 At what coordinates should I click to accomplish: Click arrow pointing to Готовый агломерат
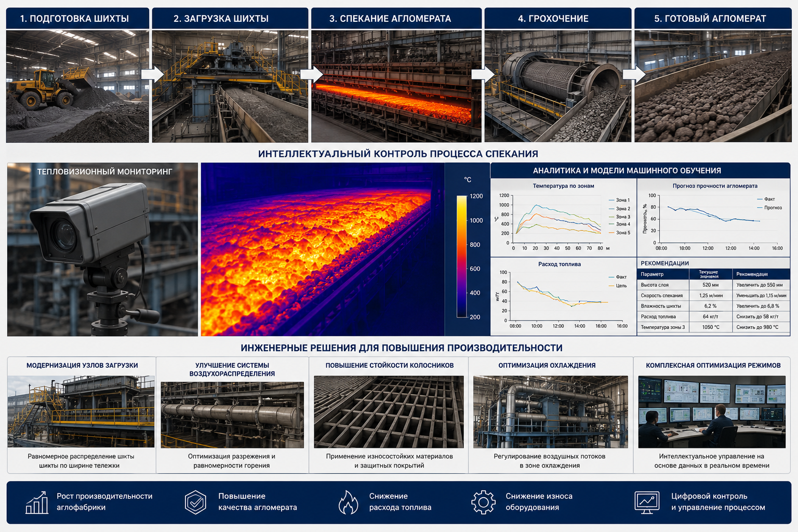coord(634,74)
